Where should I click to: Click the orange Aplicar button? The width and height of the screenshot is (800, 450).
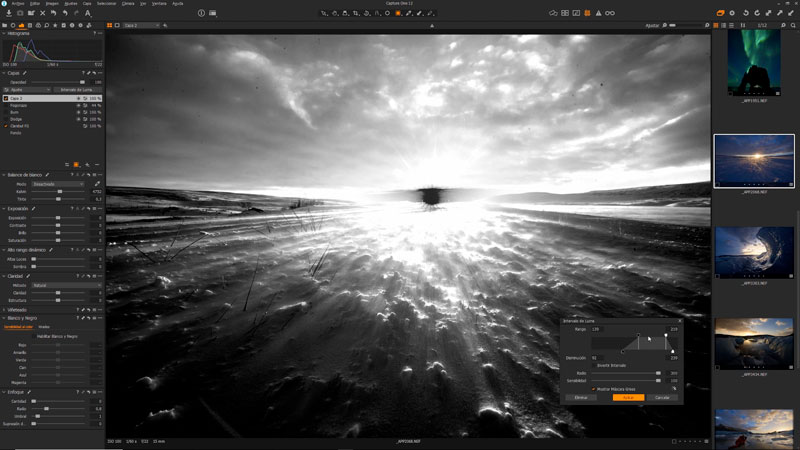coord(627,397)
